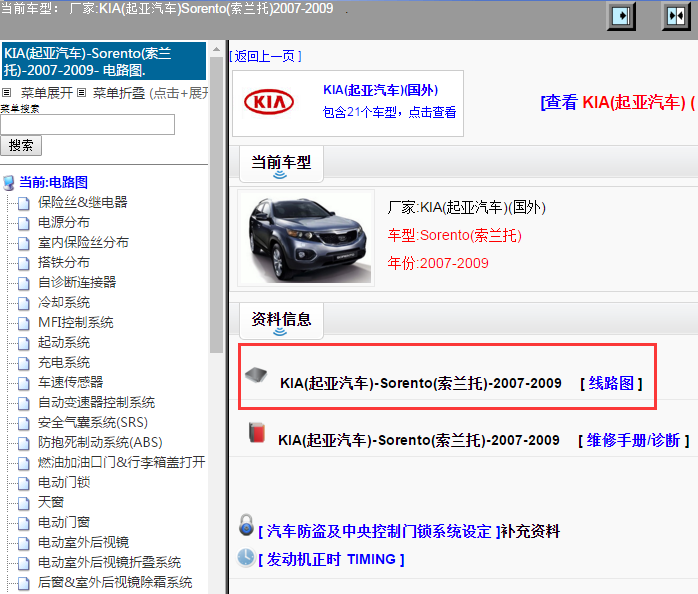Open 电动门窗 tree item
The image size is (698, 594).
(64, 522)
